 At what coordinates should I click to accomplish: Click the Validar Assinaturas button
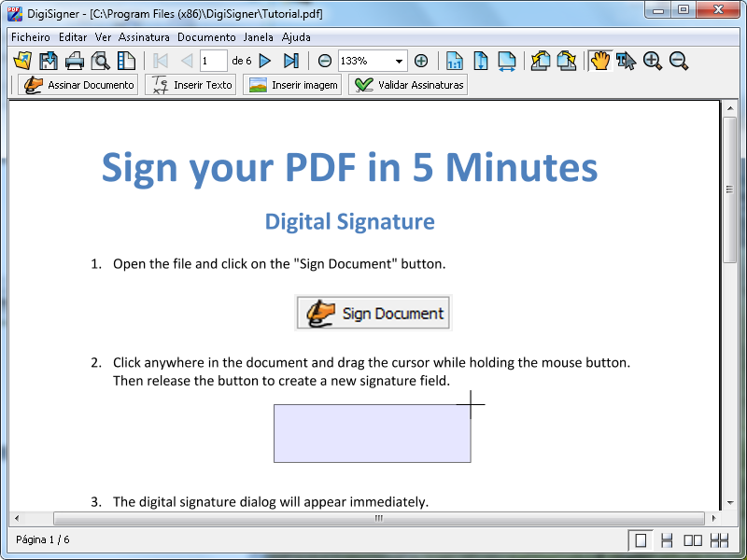tap(408, 85)
